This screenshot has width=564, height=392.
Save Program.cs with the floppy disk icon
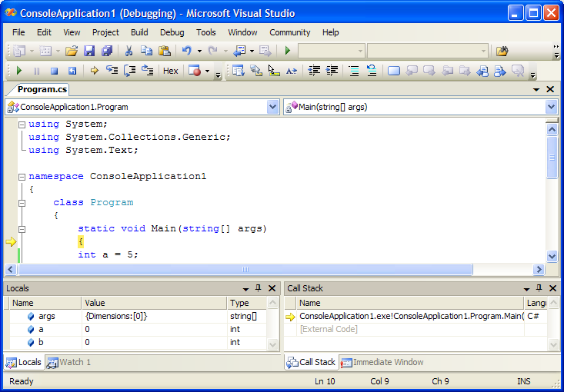88,51
